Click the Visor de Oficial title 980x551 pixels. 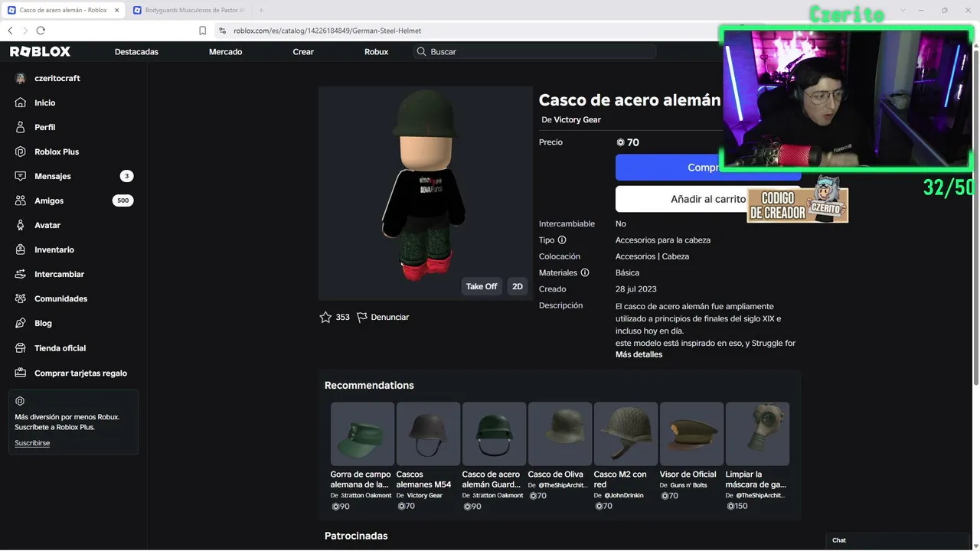688,474
